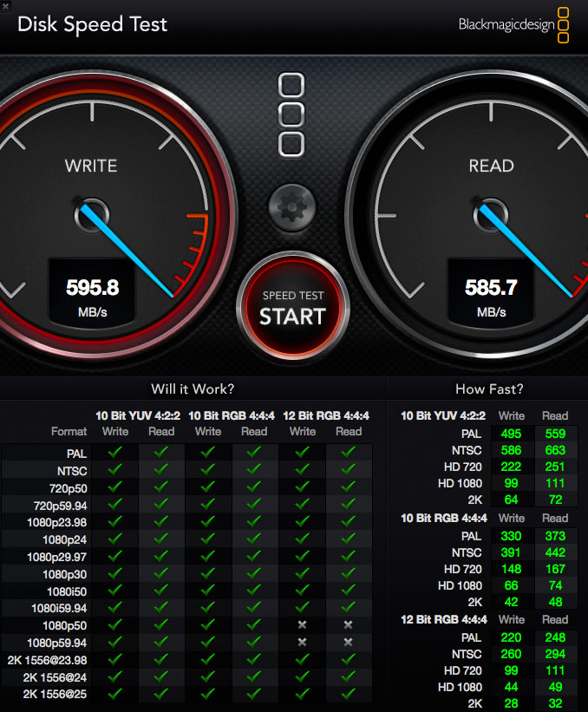
Task: Click 10 Bit RGB 4:4:4 column header in Will it Work
Action: click(231, 415)
